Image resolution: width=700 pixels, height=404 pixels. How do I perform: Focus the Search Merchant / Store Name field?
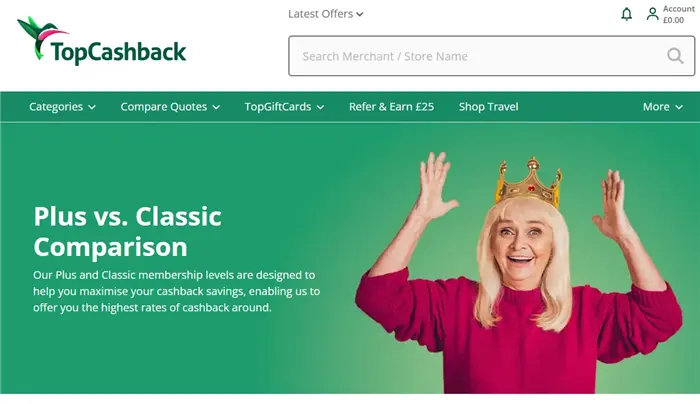coord(492,56)
